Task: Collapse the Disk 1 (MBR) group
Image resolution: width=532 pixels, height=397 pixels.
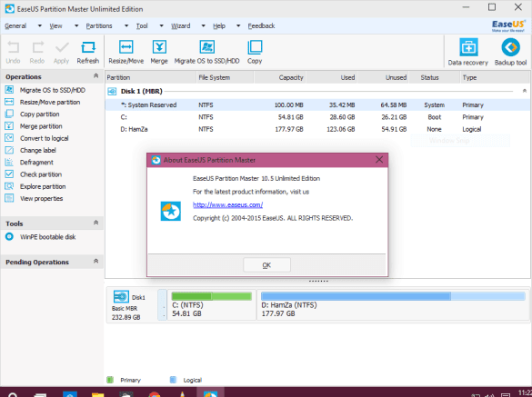Action: [x=524, y=91]
